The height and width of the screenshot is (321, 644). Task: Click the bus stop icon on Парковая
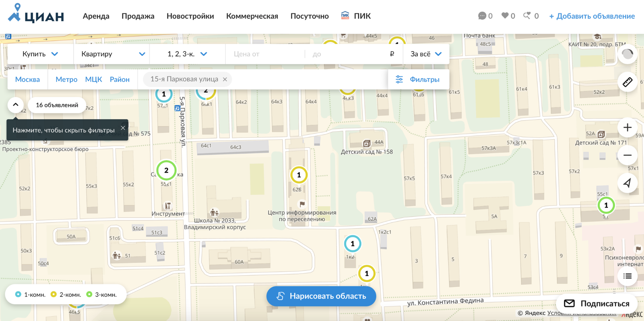(177, 108)
